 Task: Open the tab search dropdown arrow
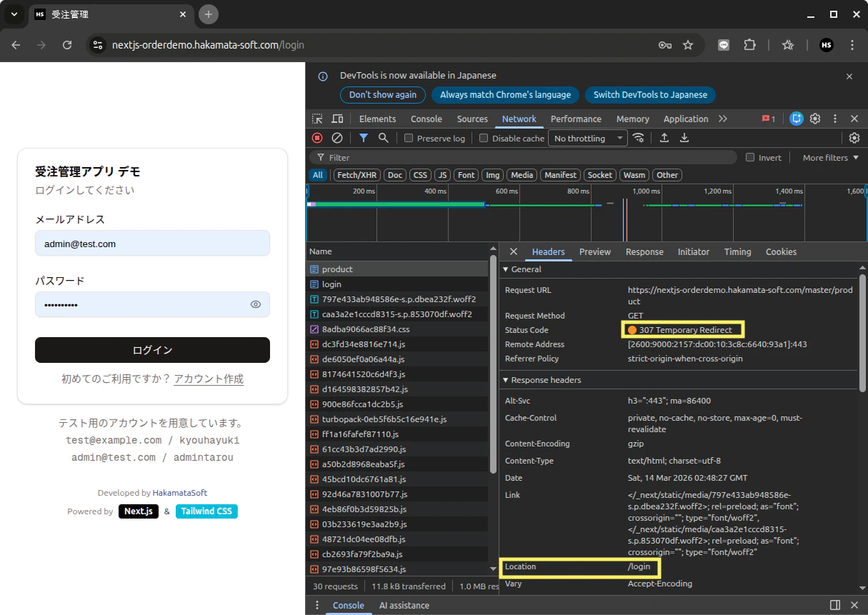[x=14, y=14]
